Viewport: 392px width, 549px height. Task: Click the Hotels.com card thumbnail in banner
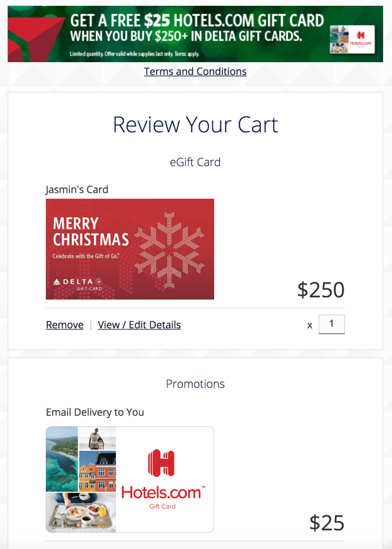tap(352, 39)
